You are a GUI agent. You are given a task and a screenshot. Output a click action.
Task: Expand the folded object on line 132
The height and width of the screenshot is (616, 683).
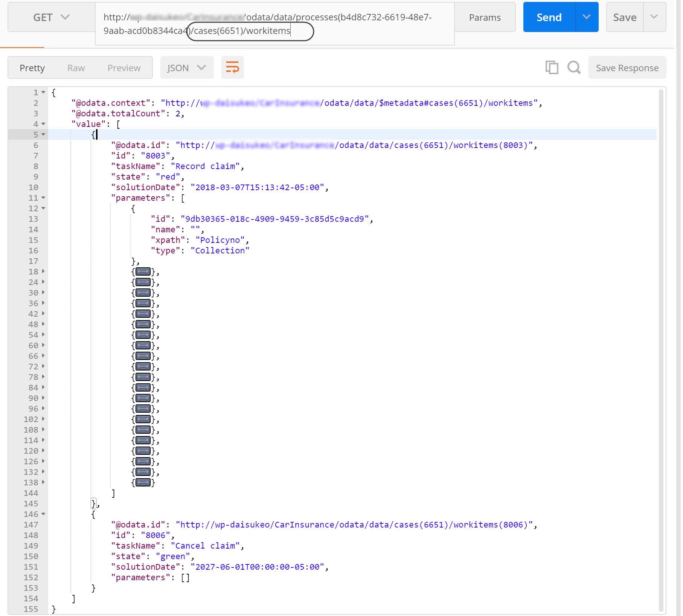[143, 472]
